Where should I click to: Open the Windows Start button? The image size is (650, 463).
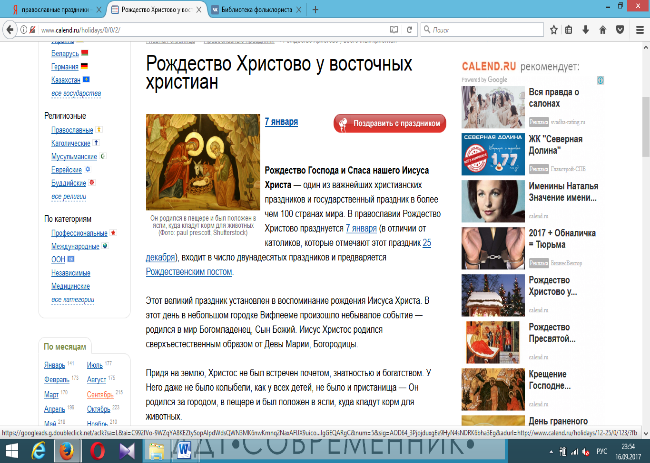pos(11,451)
